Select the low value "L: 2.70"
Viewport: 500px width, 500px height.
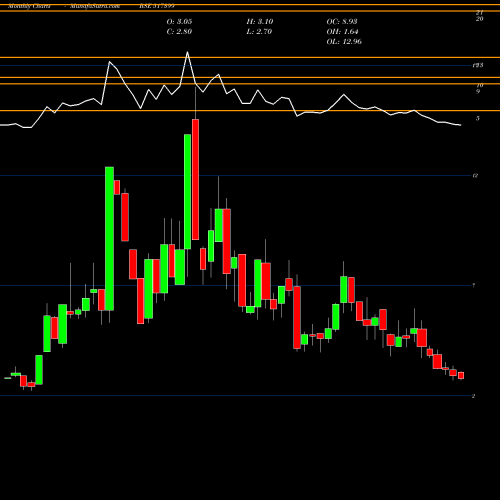[x=259, y=32]
